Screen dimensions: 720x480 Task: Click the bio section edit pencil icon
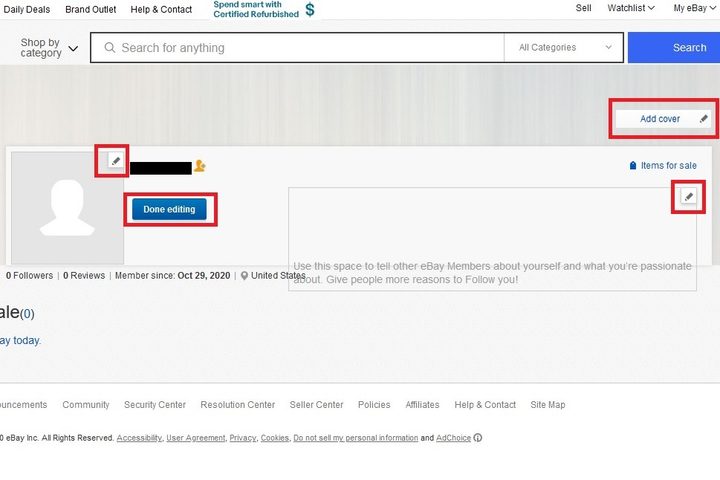pyautogui.click(x=688, y=197)
